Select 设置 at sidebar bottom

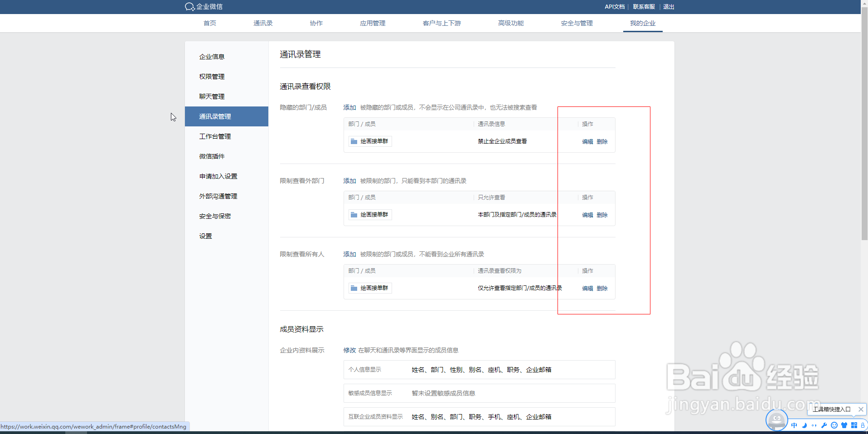[205, 236]
